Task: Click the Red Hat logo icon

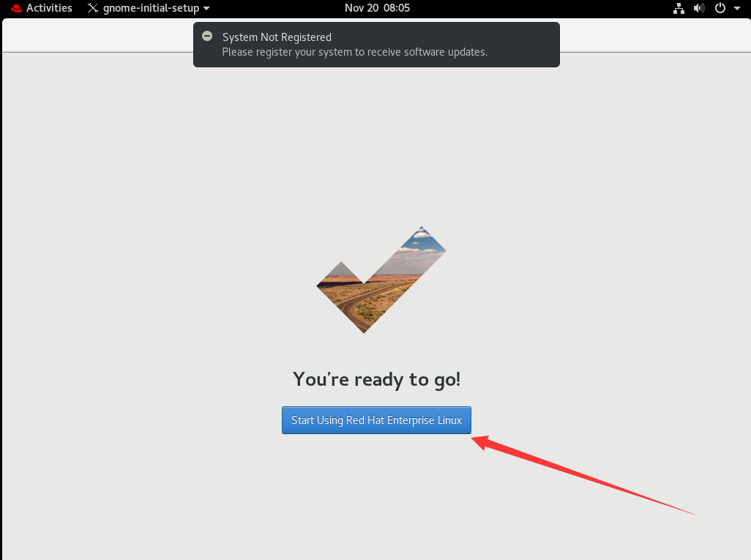Action: pos(16,8)
